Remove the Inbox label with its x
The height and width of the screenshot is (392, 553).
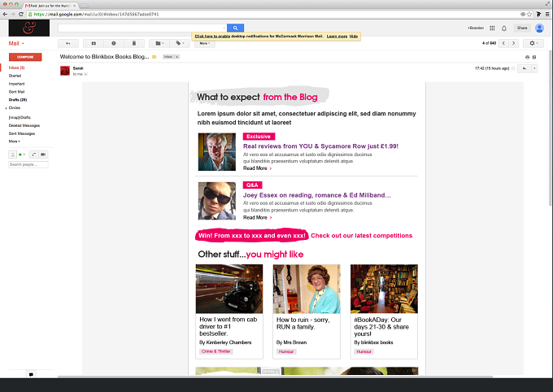[x=177, y=57]
